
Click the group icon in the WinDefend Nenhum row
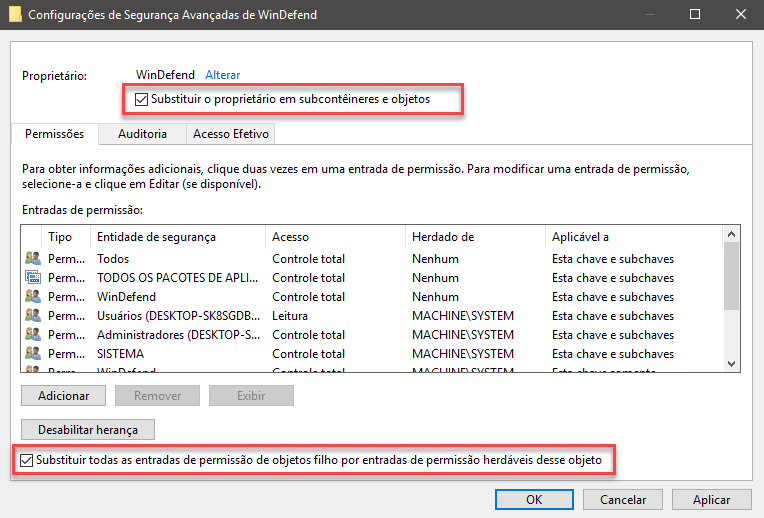click(x=33, y=296)
